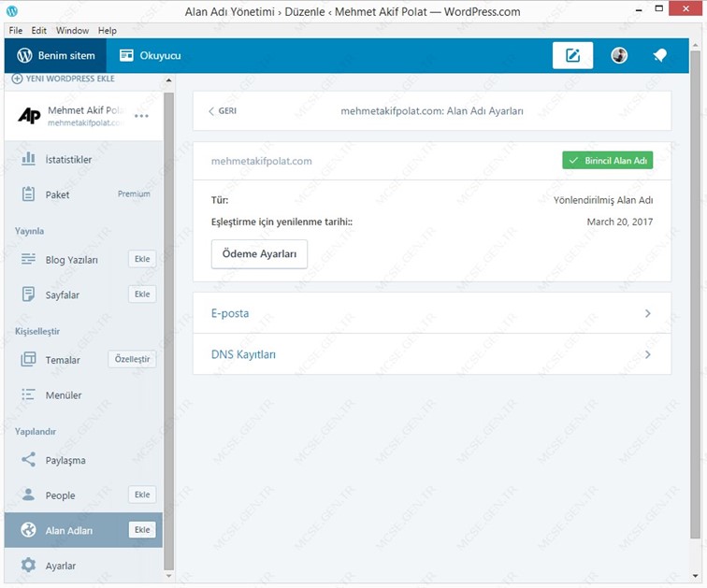Click the AP site logo

click(29, 116)
